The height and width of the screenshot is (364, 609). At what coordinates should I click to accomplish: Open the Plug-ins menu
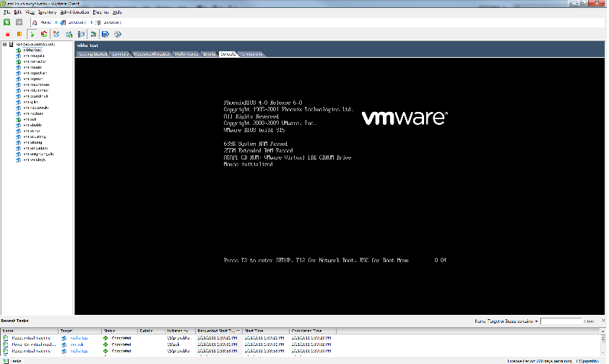coord(100,12)
